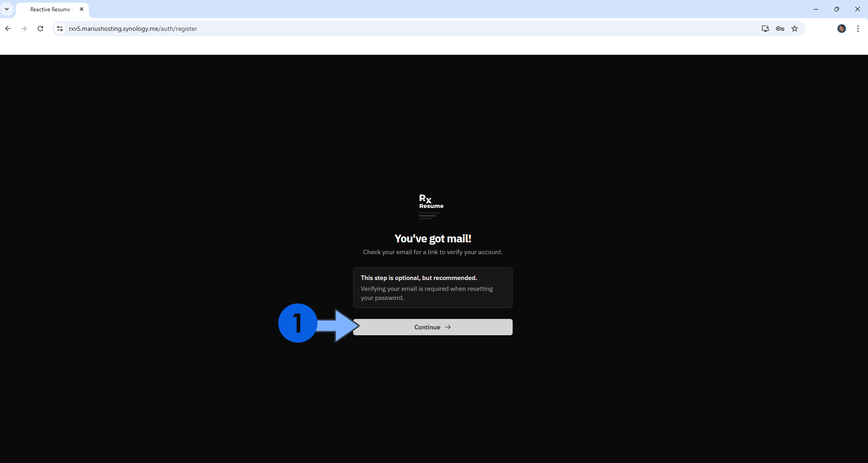868x463 pixels.
Task: Open the password manager key icon
Action: pos(780,29)
